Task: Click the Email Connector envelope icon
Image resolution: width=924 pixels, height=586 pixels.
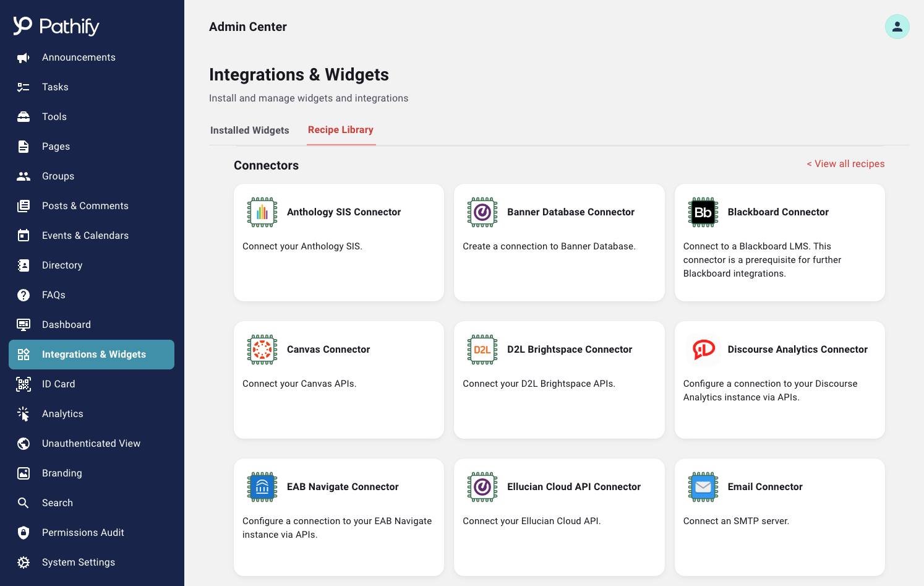Action: coord(703,487)
